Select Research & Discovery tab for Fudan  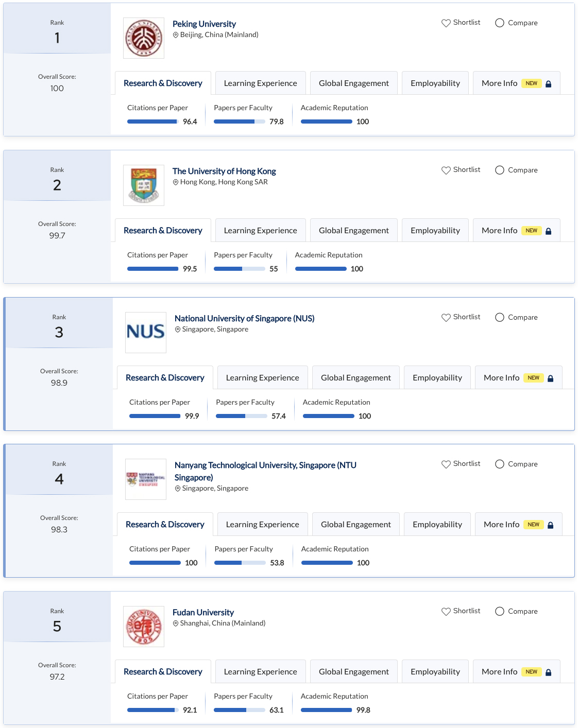coord(163,671)
